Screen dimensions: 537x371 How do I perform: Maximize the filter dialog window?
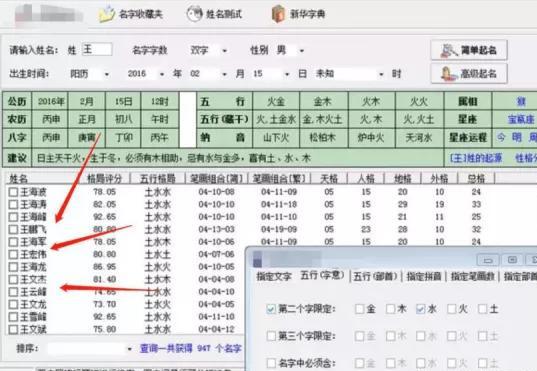pyautogui.click(x=512, y=260)
